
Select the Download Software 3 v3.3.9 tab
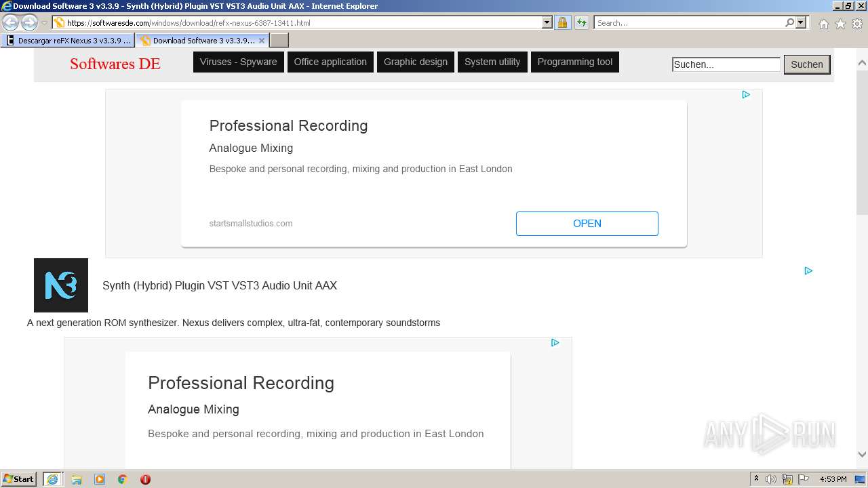tap(197, 41)
